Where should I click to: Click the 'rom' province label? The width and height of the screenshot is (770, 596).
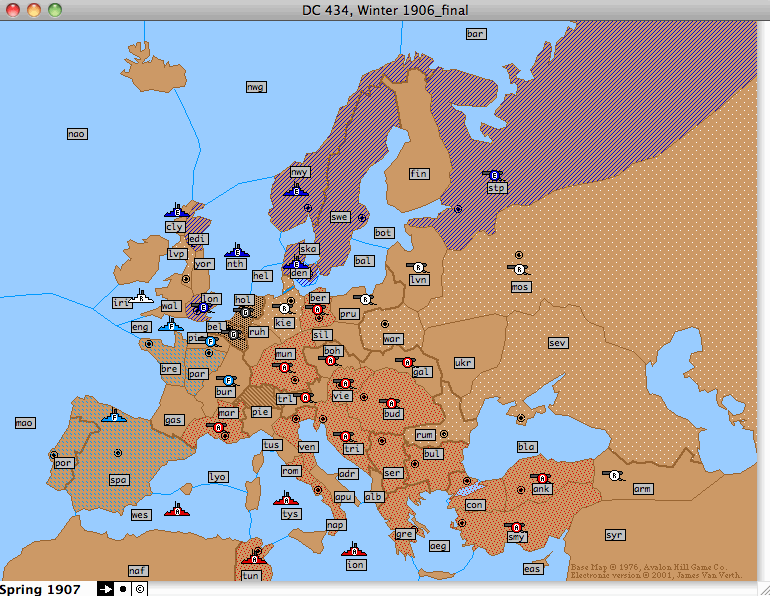point(291,471)
